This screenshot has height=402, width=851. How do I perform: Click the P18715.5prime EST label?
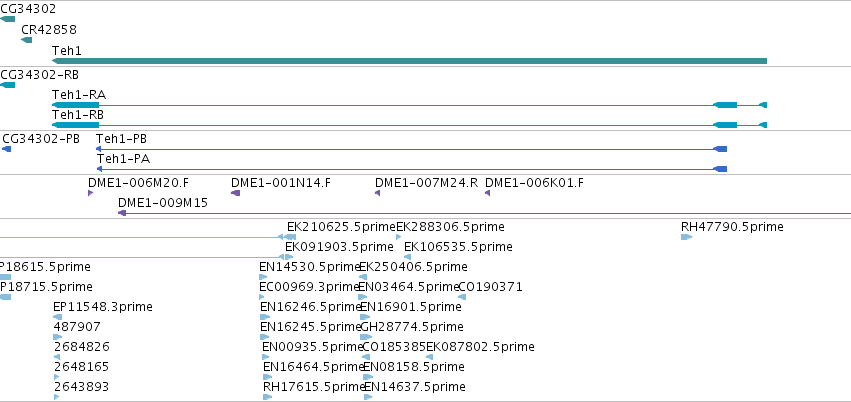coord(46,286)
